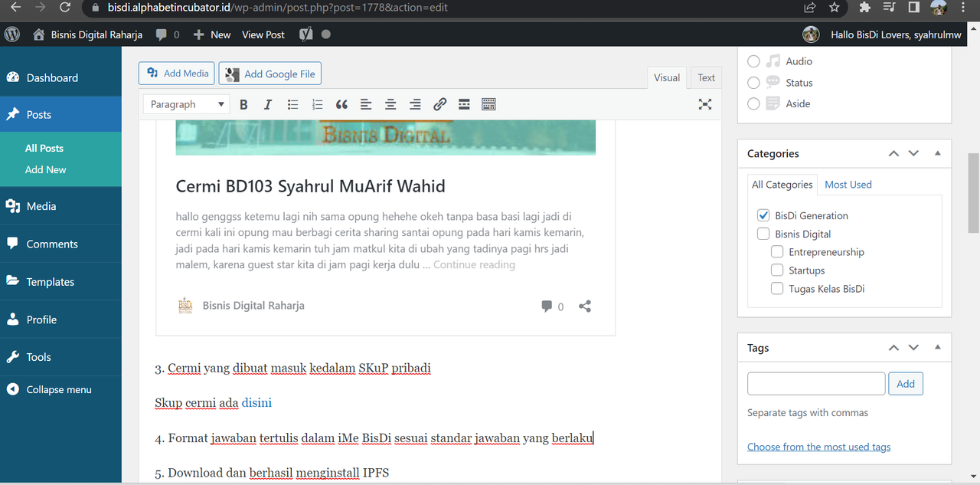This screenshot has width=980, height=485.
Task: Focus the Tags input field
Action: click(x=816, y=384)
